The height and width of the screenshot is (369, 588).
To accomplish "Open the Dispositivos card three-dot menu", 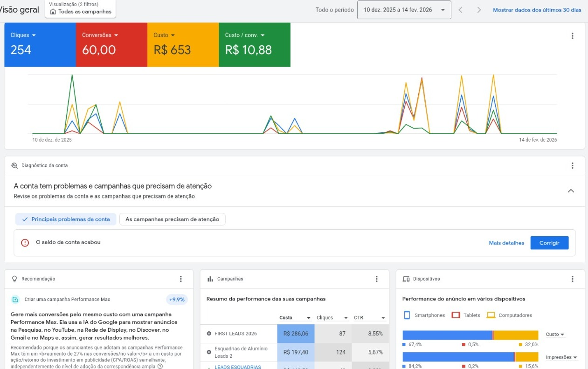I will (x=572, y=279).
